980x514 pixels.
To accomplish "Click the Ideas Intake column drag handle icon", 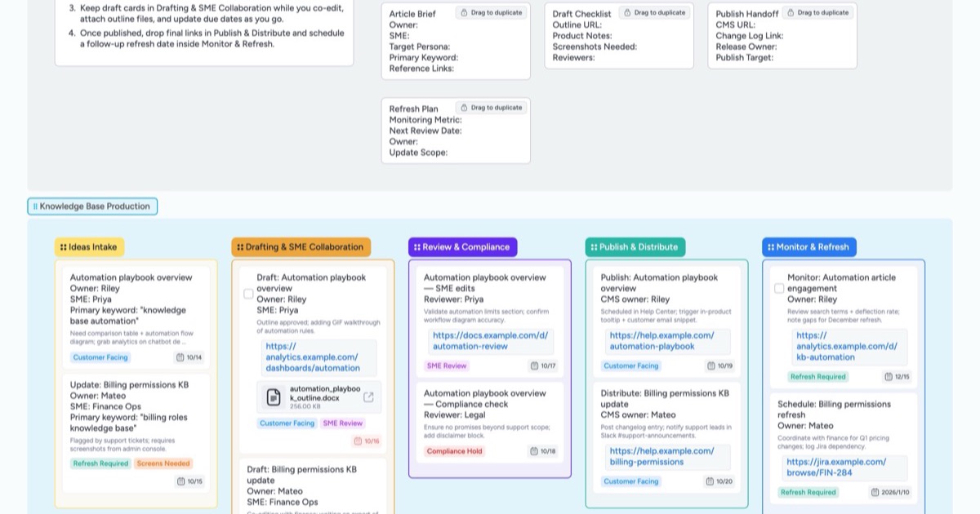I will coord(63,247).
